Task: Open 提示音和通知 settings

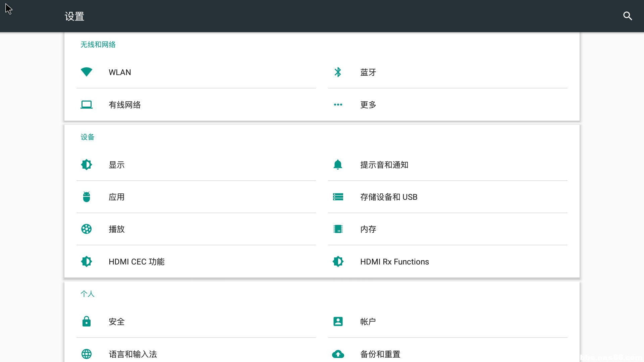Action: pyautogui.click(x=448, y=165)
